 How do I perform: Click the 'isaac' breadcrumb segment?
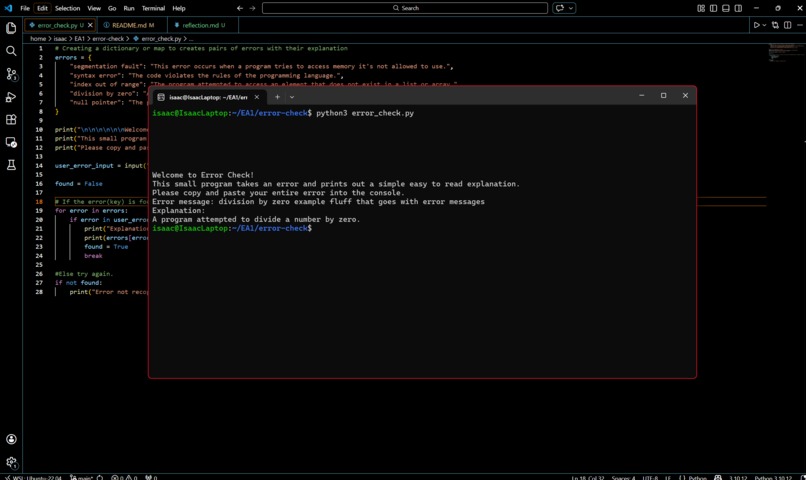[x=60, y=39]
